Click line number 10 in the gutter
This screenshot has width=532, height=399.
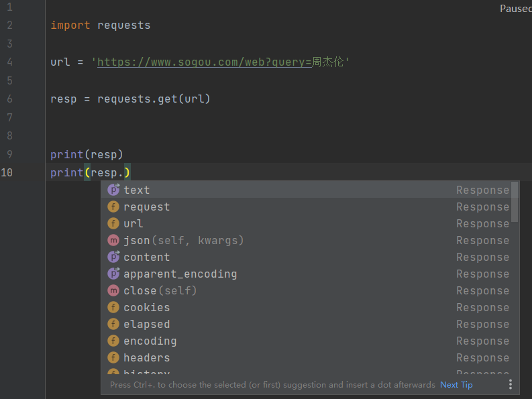click(x=7, y=172)
